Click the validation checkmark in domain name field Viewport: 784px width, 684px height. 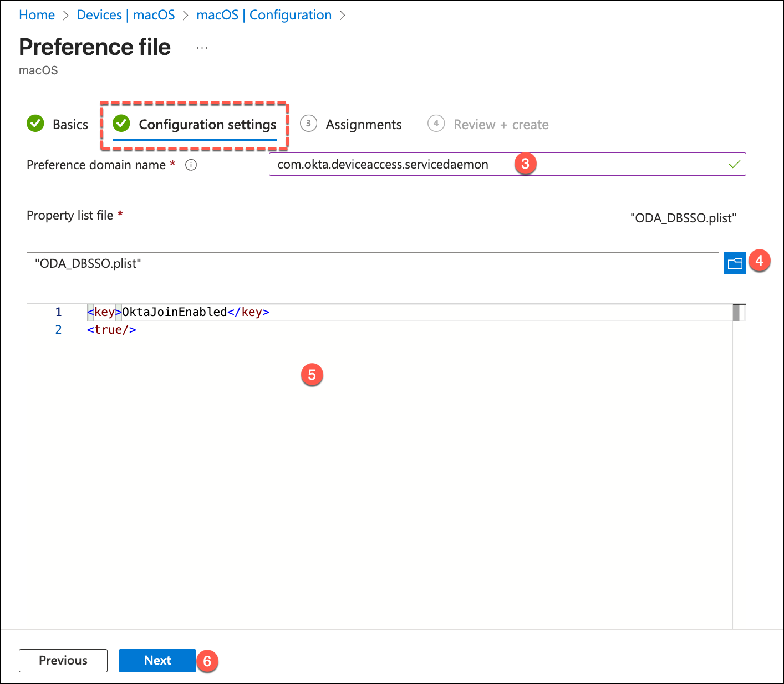point(734,165)
